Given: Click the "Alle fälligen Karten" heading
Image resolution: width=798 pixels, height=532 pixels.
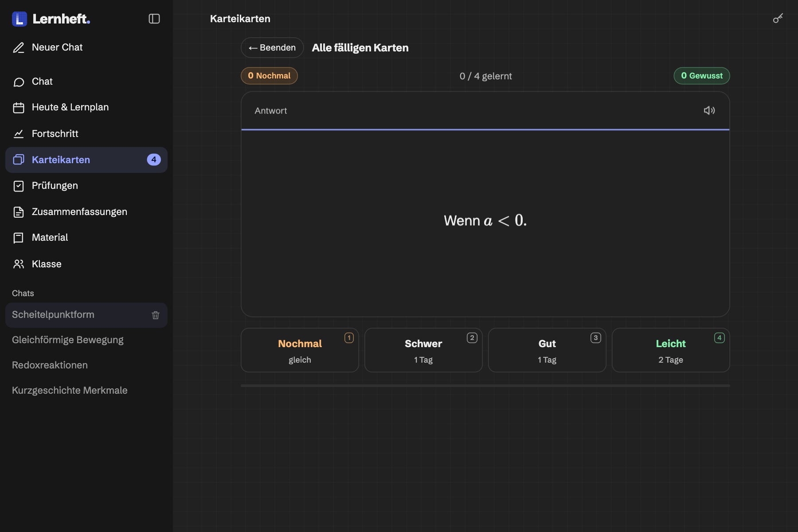Looking at the screenshot, I should (x=360, y=48).
